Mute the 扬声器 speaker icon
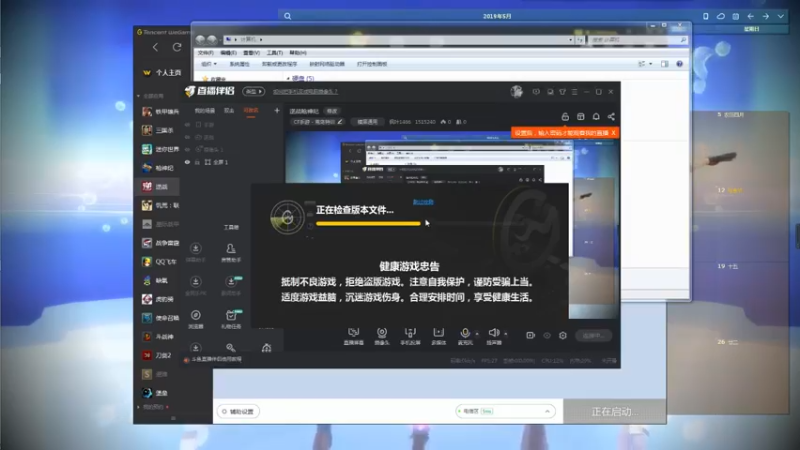 (x=493, y=333)
